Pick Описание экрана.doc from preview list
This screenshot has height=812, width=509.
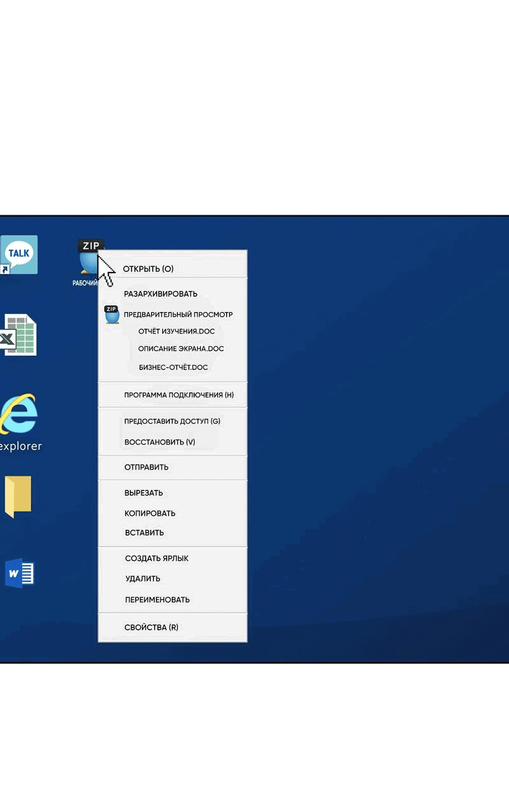pyautogui.click(x=181, y=349)
